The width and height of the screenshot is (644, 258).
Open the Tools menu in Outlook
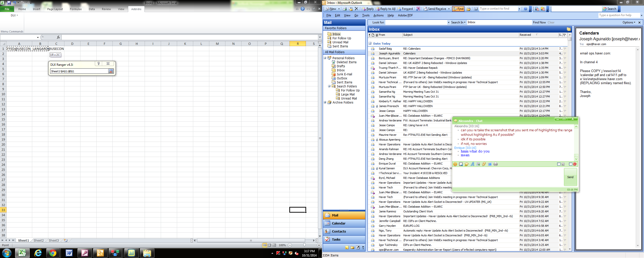click(x=366, y=15)
